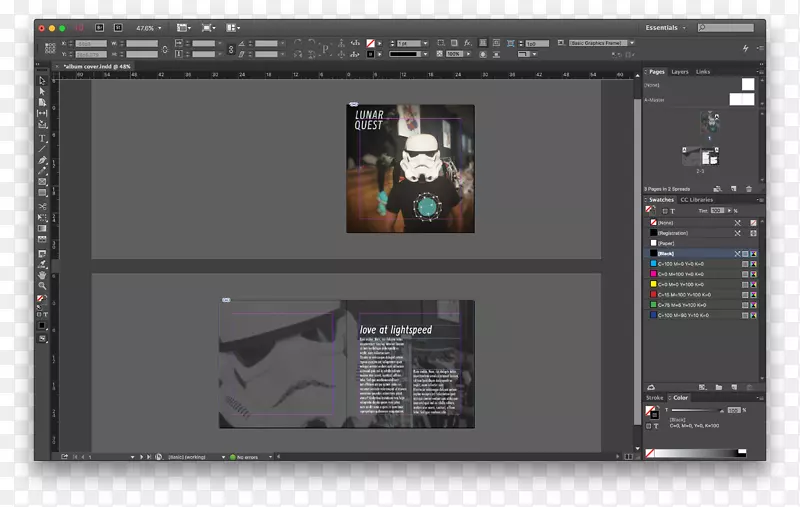Image resolution: width=800 pixels, height=507 pixels.
Task: Pick the Rectangle tool
Action: pyautogui.click(x=42, y=193)
